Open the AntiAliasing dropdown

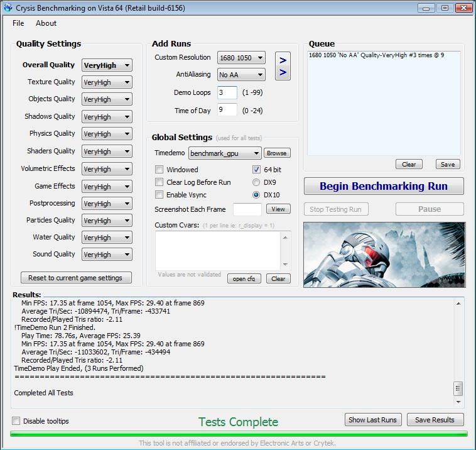pos(241,75)
